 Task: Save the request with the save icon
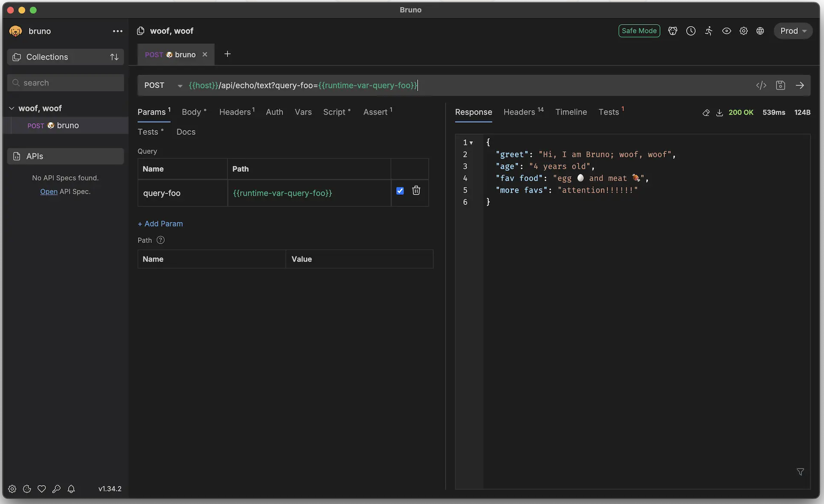click(781, 85)
